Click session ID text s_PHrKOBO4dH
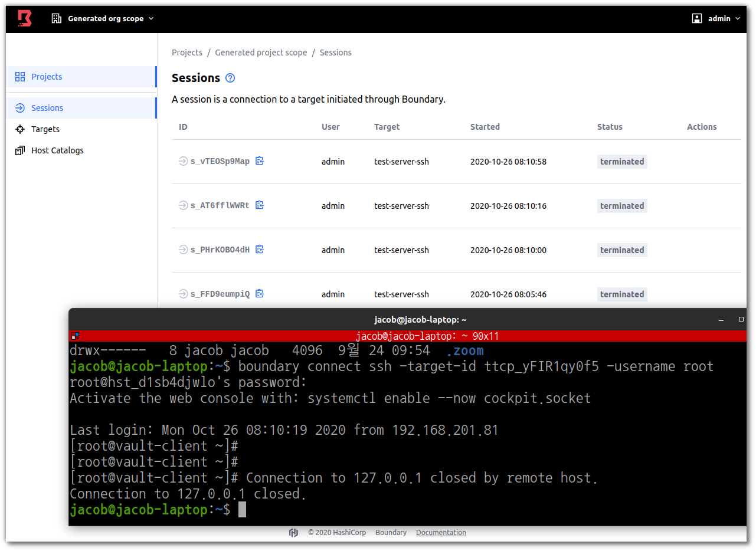This screenshot has height=551, width=756. [220, 250]
